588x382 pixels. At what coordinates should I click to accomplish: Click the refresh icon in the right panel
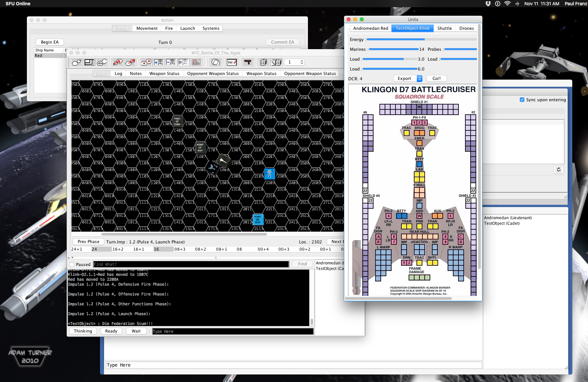[x=558, y=170]
